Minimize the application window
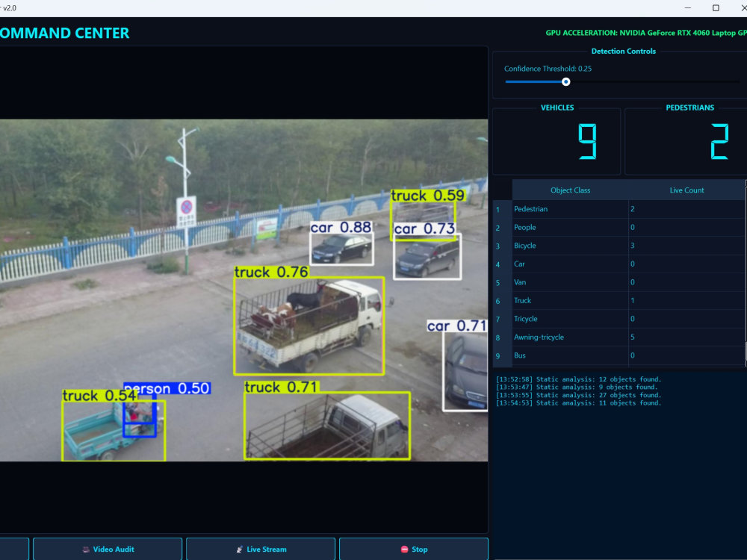Image resolution: width=747 pixels, height=560 pixels. (x=687, y=8)
